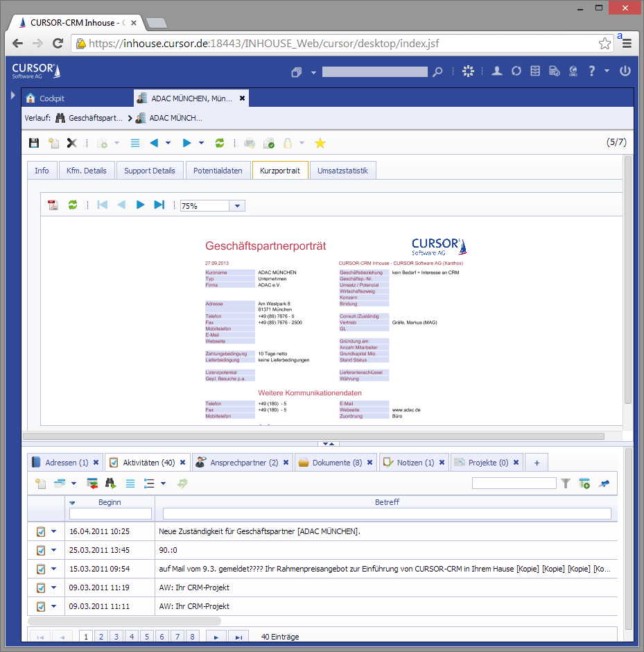Image resolution: width=644 pixels, height=652 pixels.
Task: Click the binoculars search icon in Aktivitäten toolbar
Action: coord(111,483)
